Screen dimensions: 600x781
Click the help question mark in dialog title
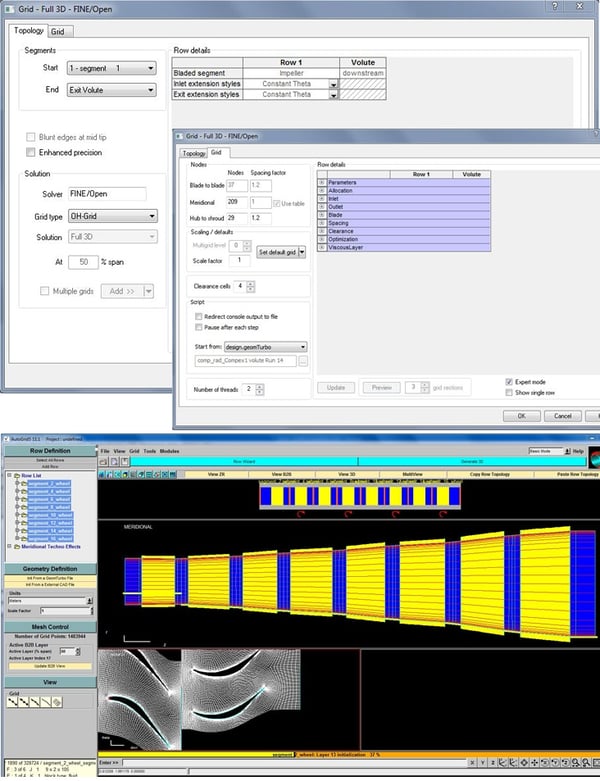pos(553,7)
